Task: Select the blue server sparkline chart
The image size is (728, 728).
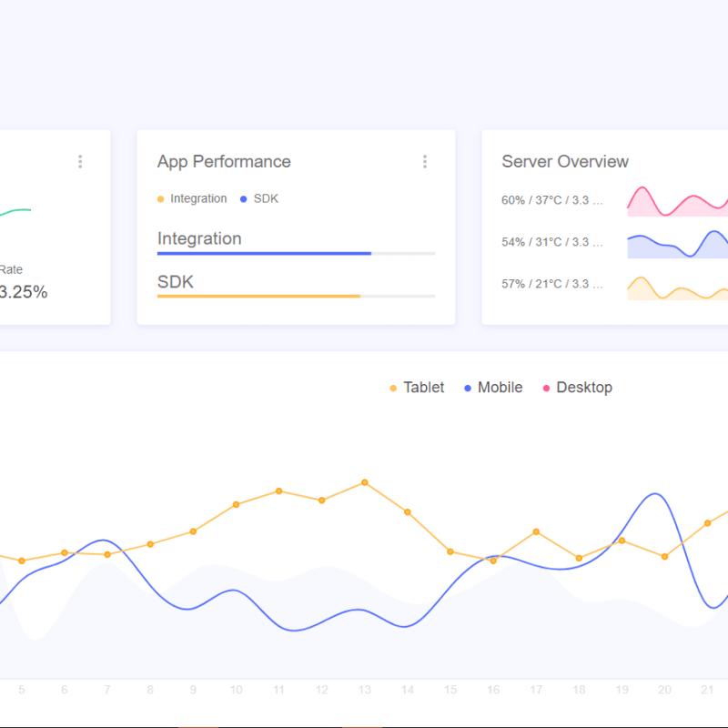Action: pyautogui.click(x=677, y=244)
